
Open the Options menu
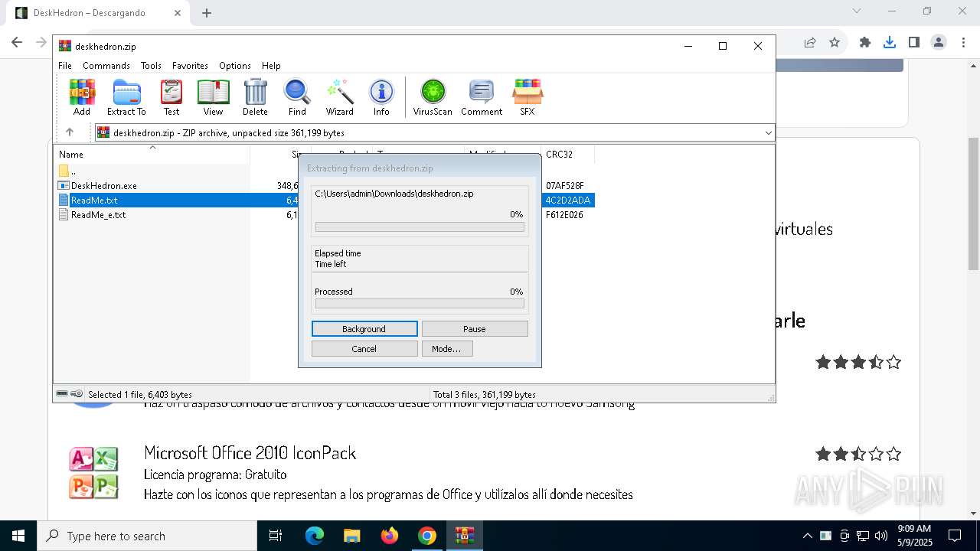(235, 66)
